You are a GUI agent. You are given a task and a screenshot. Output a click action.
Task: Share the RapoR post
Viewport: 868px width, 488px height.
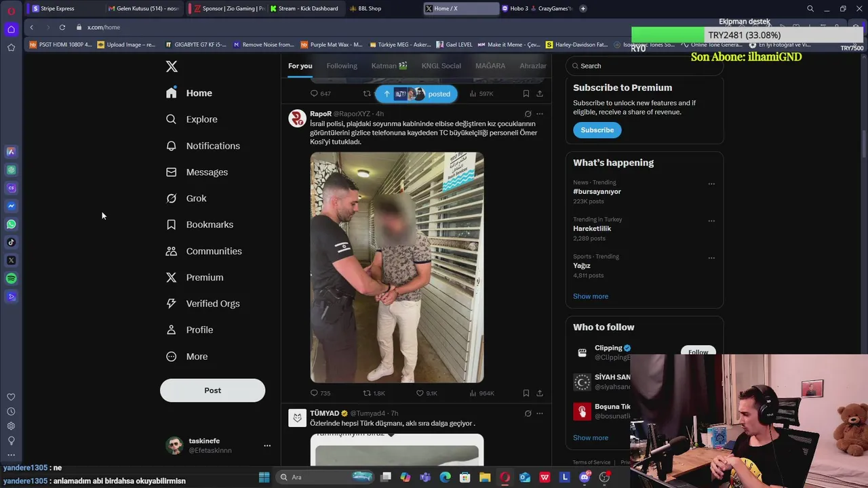point(540,393)
